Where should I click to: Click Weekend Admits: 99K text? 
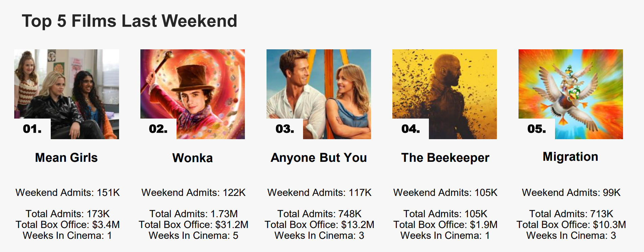click(571, 193)
